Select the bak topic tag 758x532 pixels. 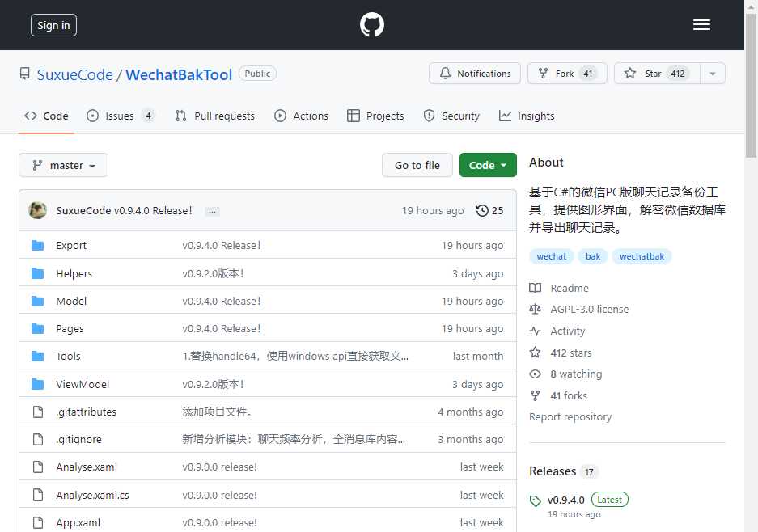(593, 256)
